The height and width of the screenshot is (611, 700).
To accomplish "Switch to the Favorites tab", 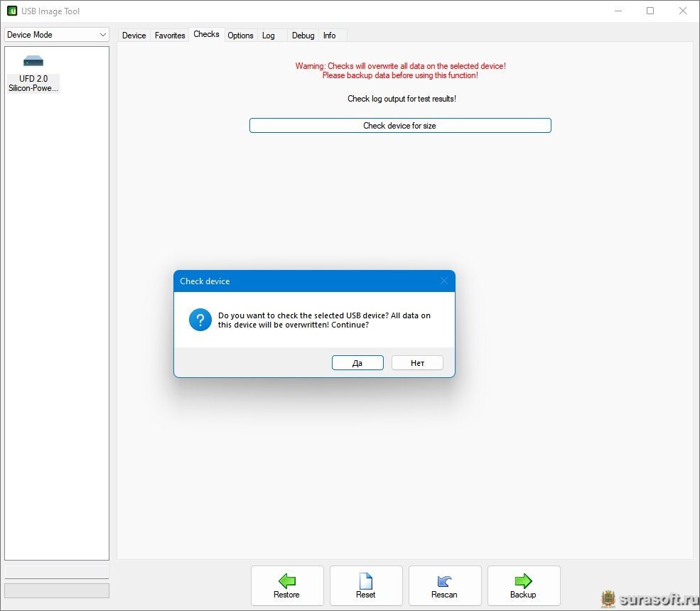I will pos(170,36).
